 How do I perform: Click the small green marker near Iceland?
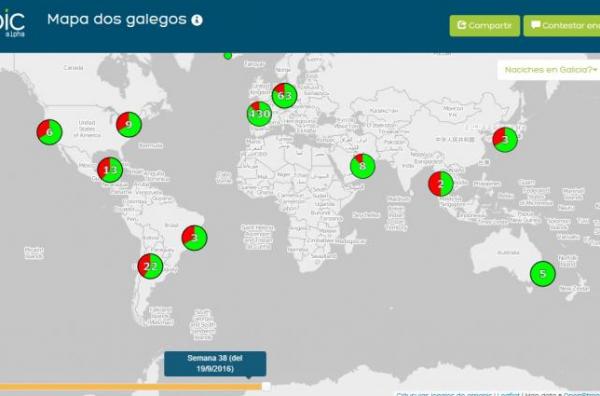click(x=228, y=56)
